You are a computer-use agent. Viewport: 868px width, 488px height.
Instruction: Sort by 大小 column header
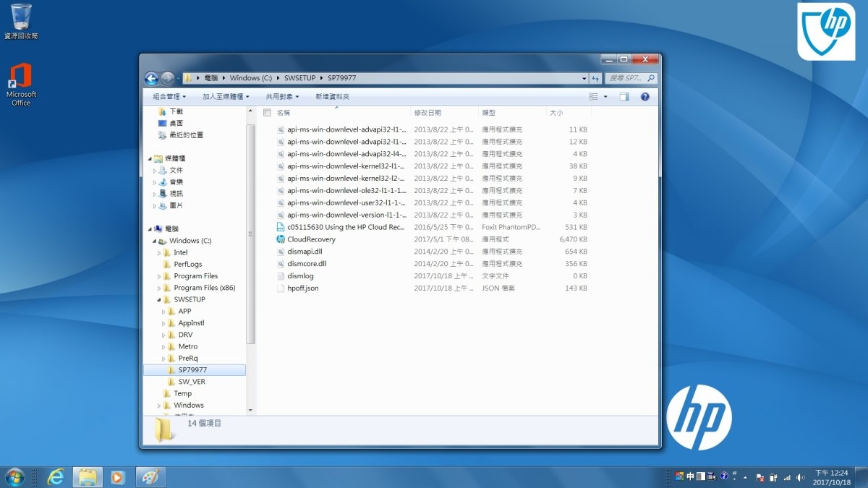[556, 113]
